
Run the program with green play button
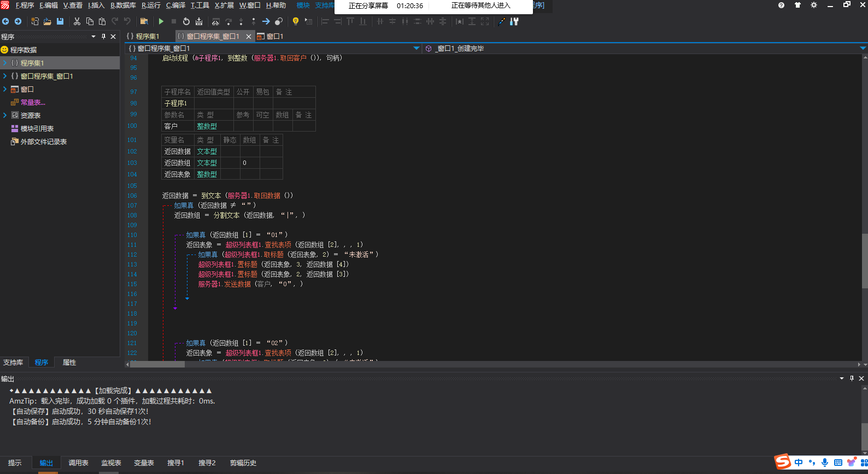coord(161,21)
